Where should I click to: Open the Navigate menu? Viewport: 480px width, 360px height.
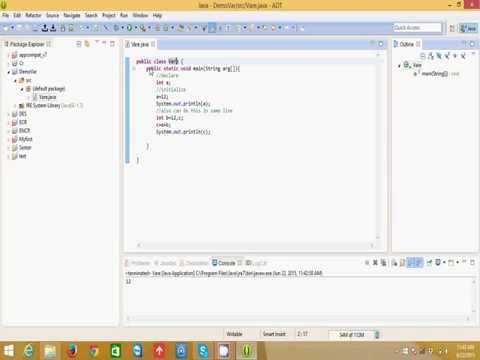point(72,15)
